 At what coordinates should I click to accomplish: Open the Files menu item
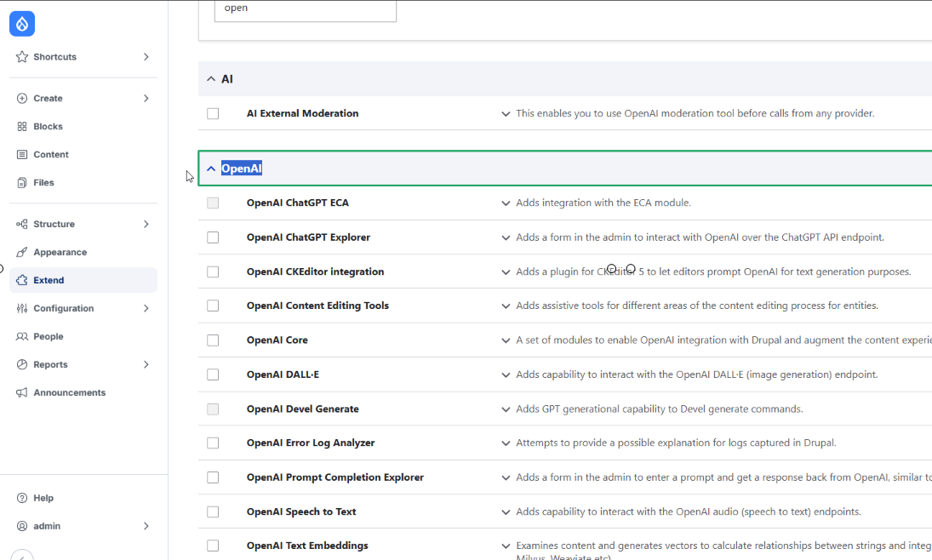[x=83, y=182]
